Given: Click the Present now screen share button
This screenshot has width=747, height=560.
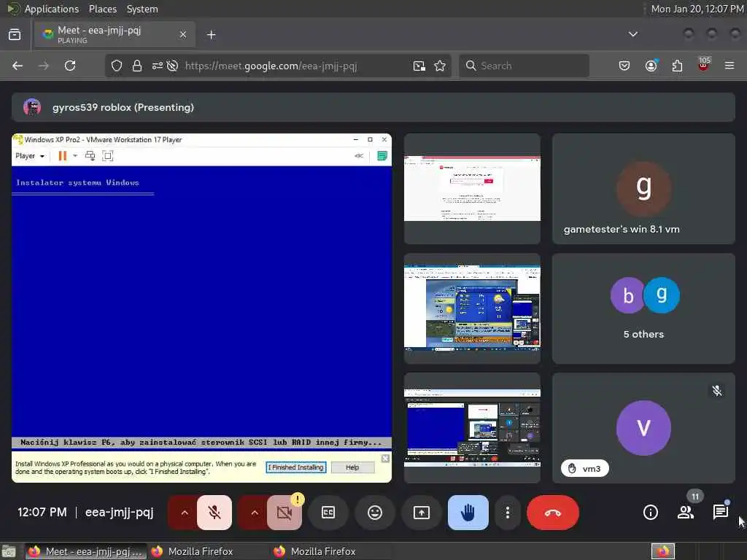Looking at the screenshot, I should (421, 513).
